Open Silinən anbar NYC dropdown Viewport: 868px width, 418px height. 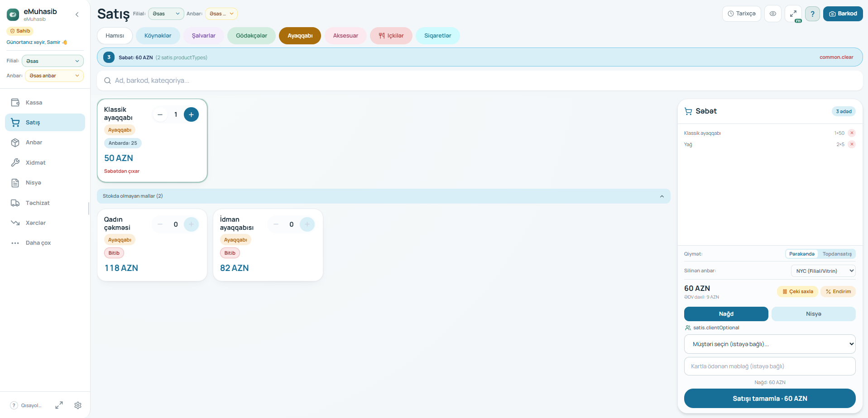(823, 271)
